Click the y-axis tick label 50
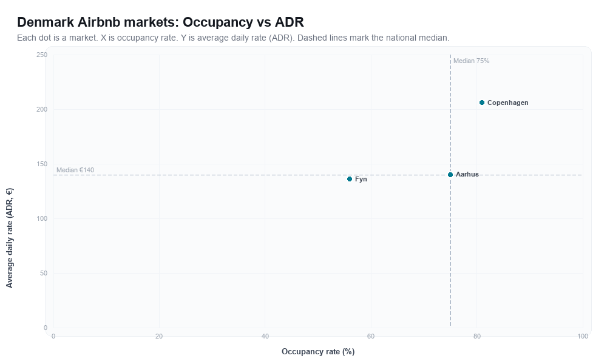Screen dimensions: 607x364 (x=44, y=273)
